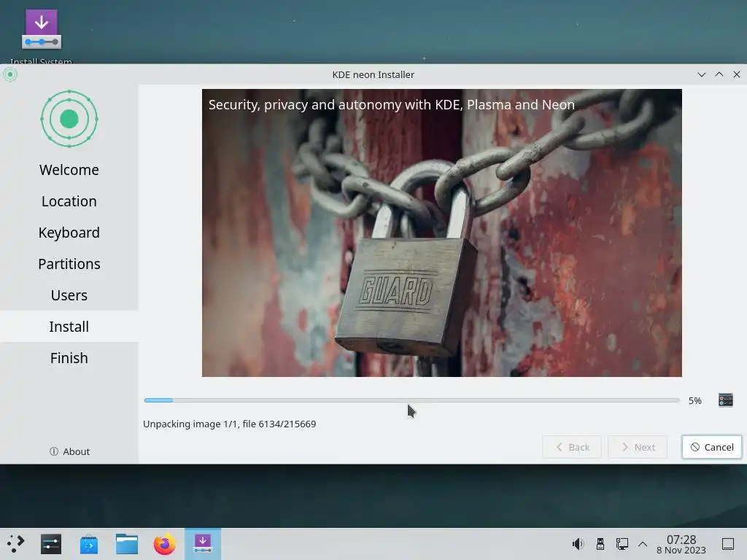Close the KDE neon Installer window
Screen dimensions: 747x560
coord(737,75)
